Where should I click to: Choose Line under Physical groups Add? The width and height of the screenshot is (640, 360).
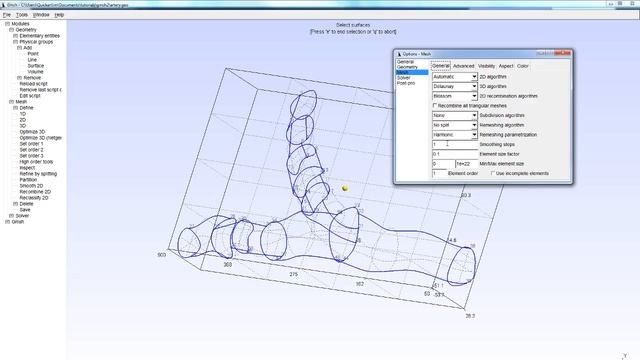32,60
